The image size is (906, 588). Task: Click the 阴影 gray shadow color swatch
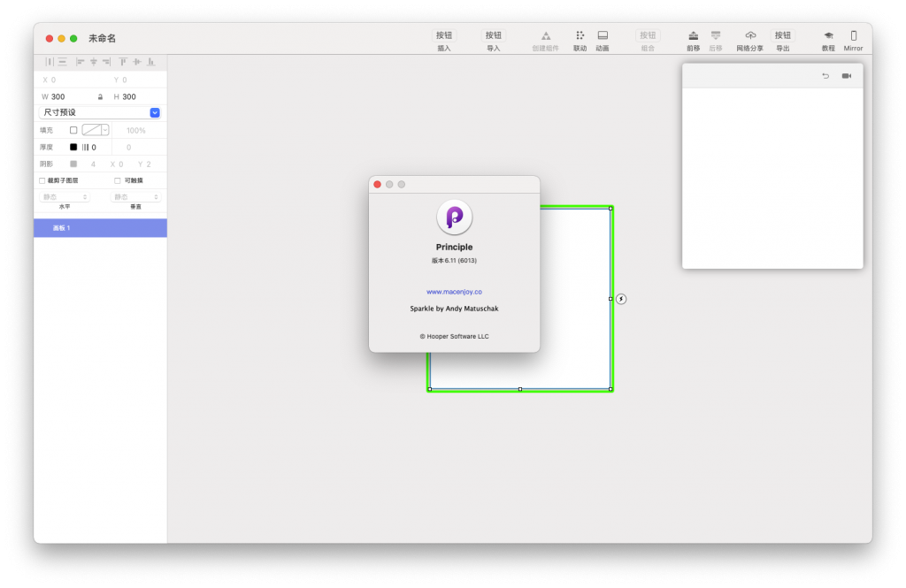(73, 164)
